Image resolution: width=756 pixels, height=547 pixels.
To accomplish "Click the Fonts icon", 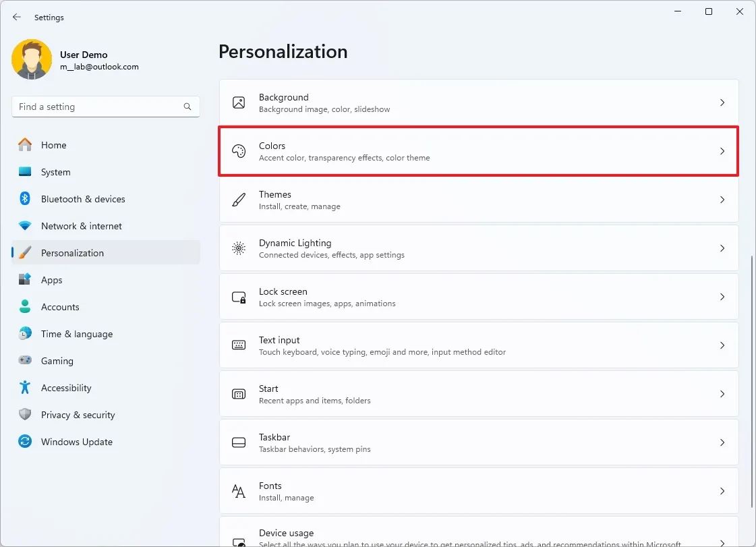I will click(x=239, y=491).
